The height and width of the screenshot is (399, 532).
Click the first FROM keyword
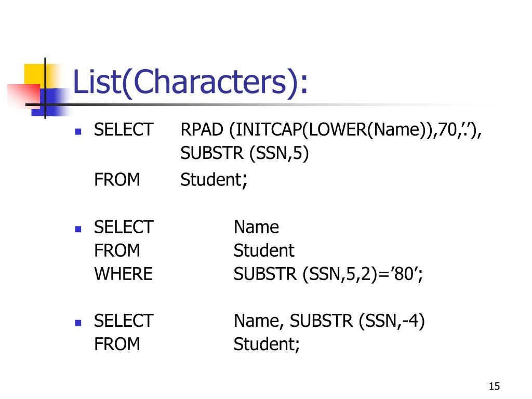[x=117, y=179]
